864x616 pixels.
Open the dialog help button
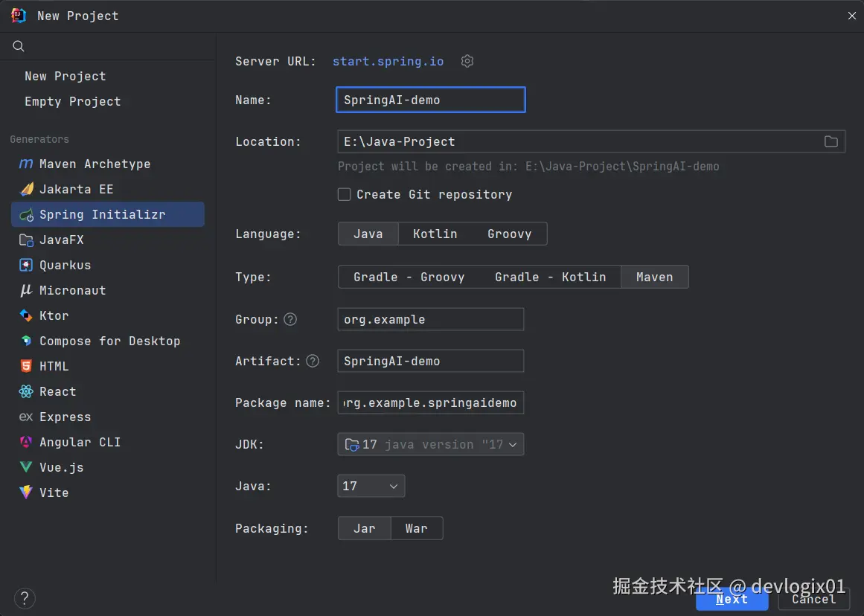[x=25, y=598]
